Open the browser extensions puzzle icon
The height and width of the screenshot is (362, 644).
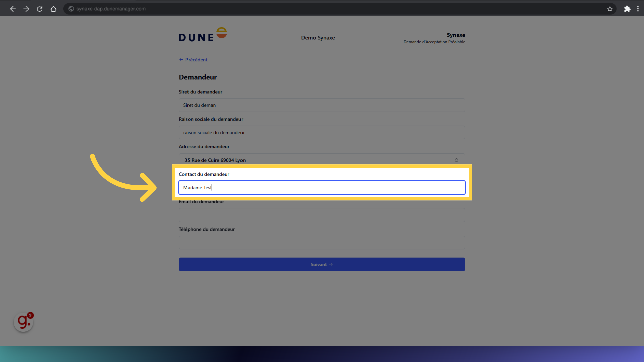[627, 9]
